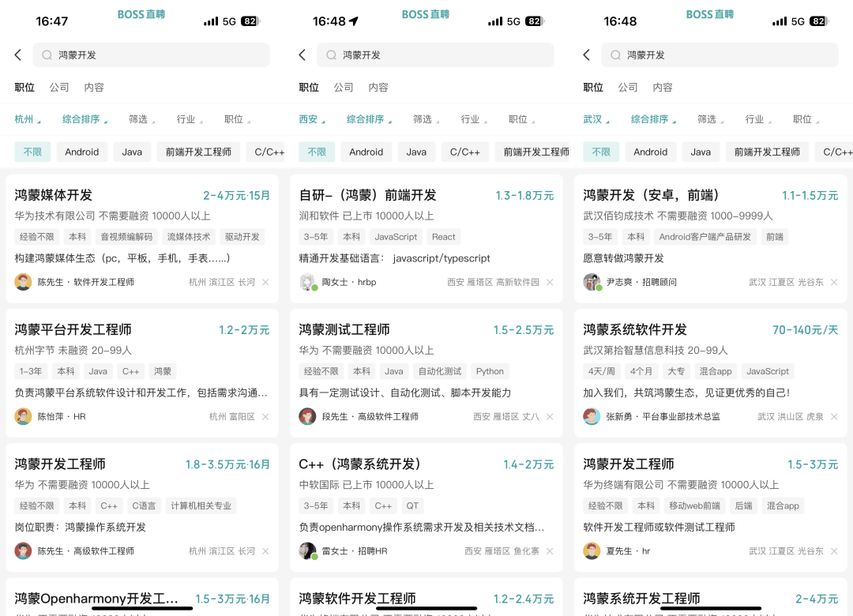Tap search magnifier icon in Wuhan screen
Screen dimensions: 853x616
tap(615, 55)
